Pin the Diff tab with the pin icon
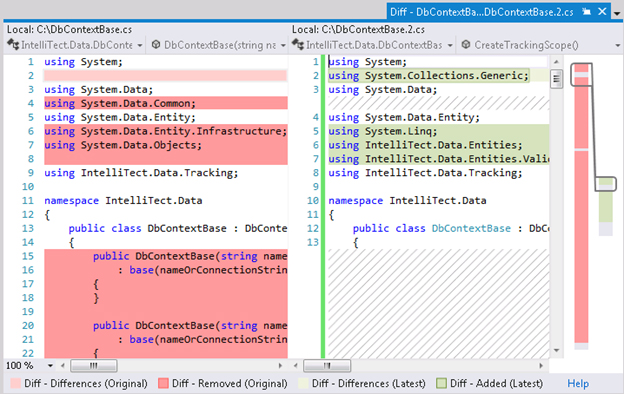This screenshot has height=394, width=624. tap(586, 12)
